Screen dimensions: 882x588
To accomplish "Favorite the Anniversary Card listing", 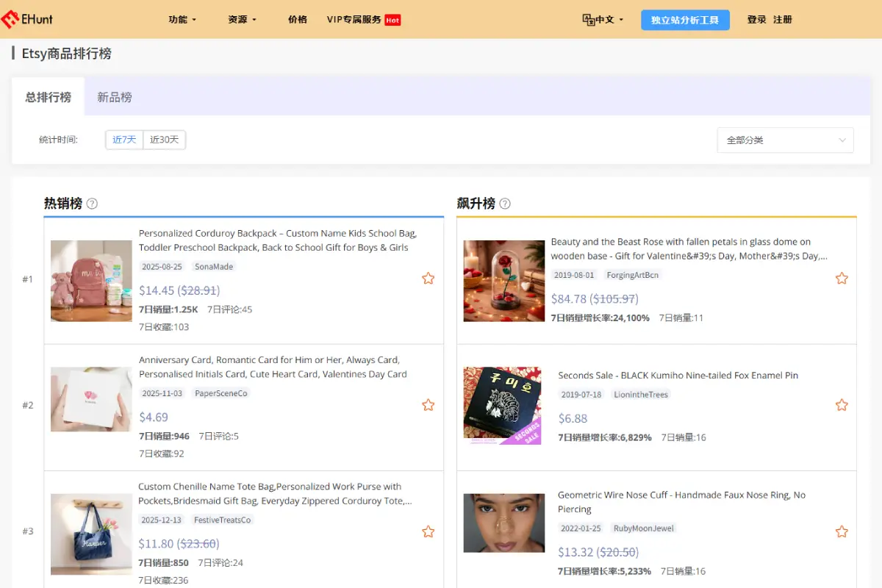I will (x=428, y=404).
